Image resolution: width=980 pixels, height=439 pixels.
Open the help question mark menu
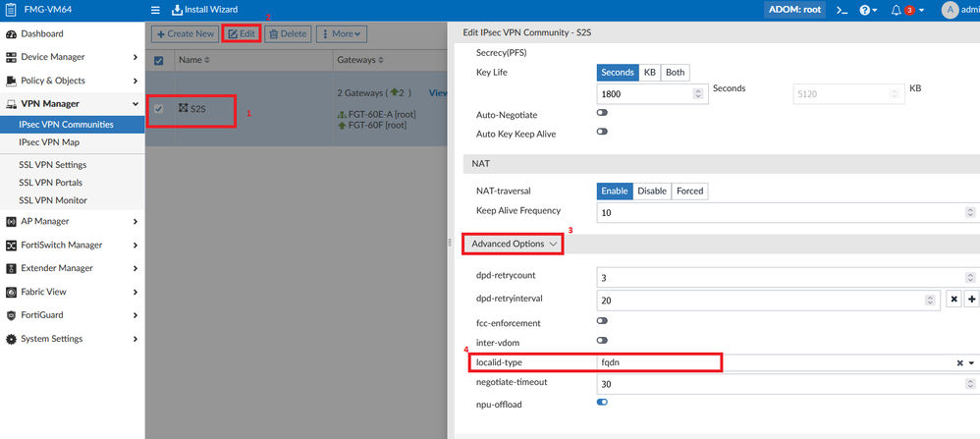coord(867,10)
